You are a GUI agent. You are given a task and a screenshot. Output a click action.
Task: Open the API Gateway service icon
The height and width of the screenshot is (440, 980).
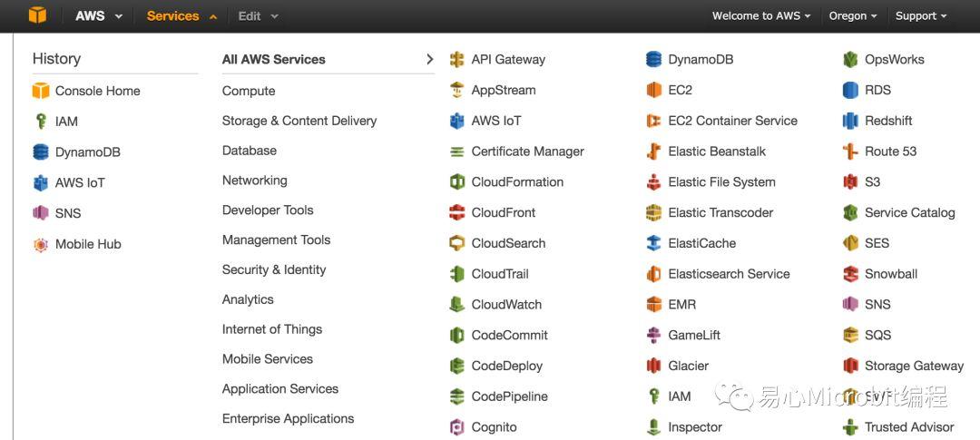click(x=456, y=59)
